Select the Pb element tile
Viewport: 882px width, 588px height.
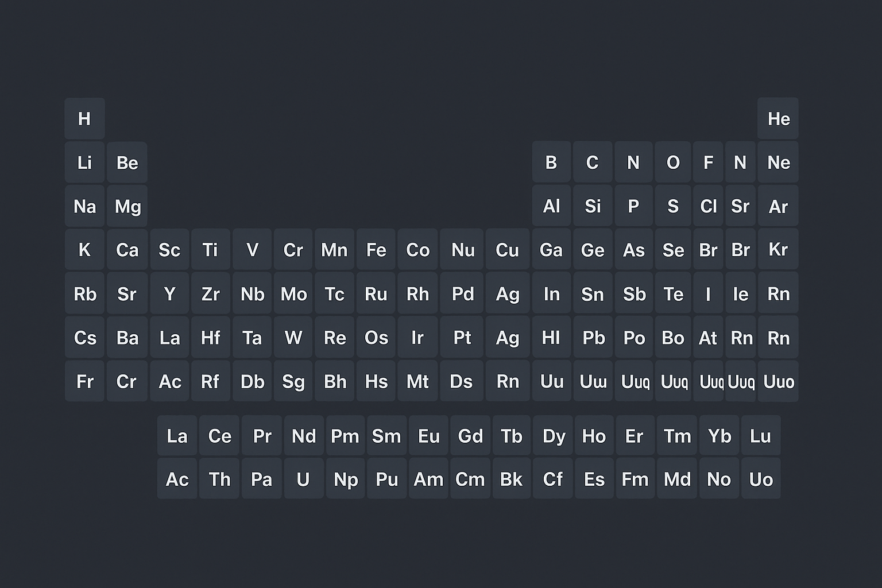pyautogui.click(x=593, y=338)
